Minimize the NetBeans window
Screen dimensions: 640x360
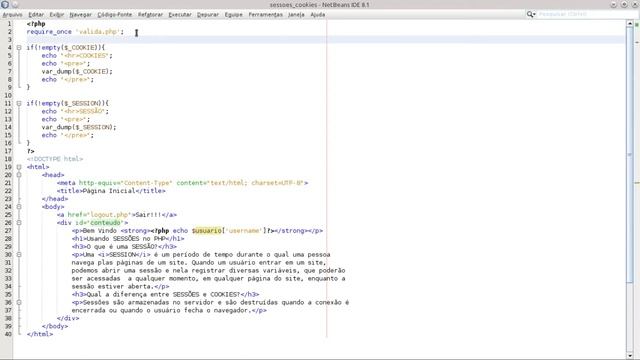(613, 4)
